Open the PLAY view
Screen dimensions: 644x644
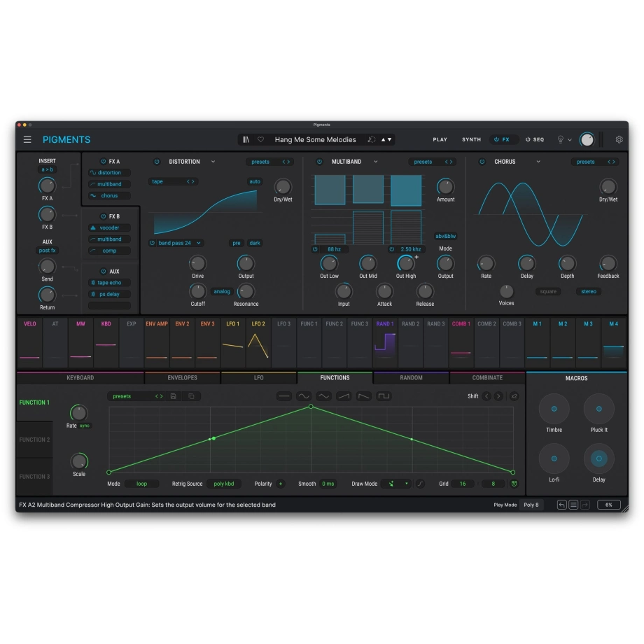pos(440,139)
